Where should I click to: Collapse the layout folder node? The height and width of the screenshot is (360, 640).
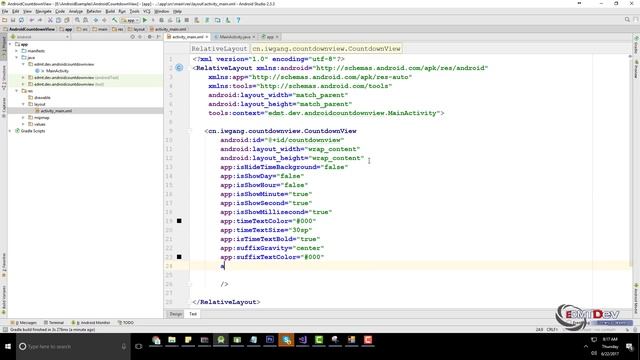coord(23,104)
